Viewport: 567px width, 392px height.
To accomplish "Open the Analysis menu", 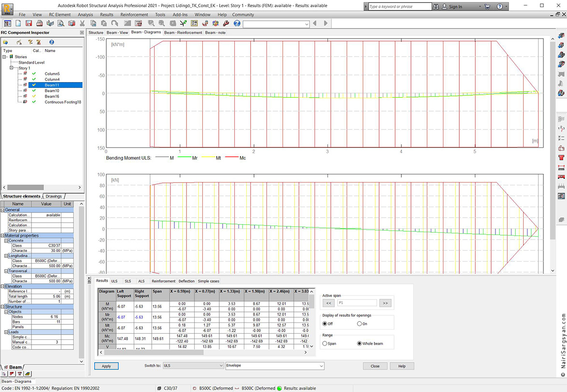I will click(x=85, y=14).
